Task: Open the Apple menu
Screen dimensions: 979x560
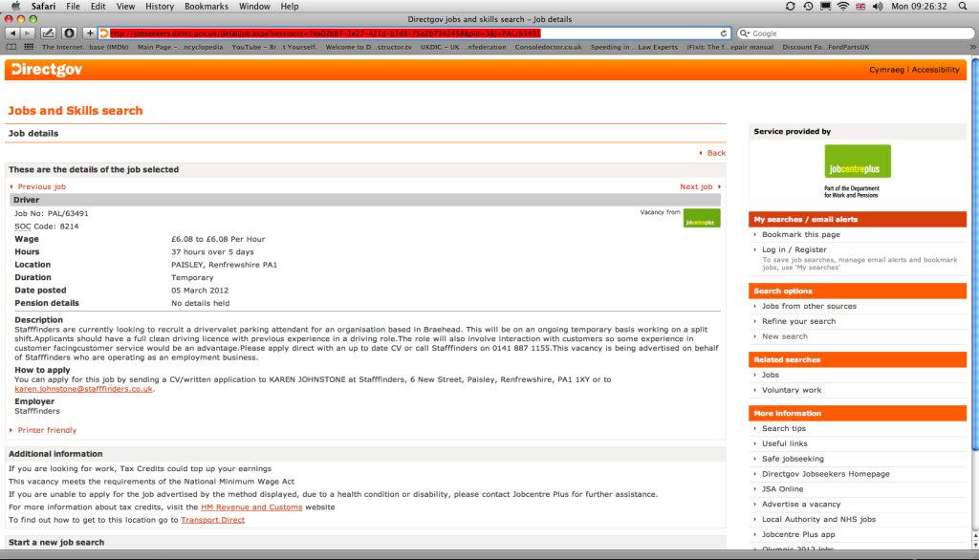Action: 15,7
